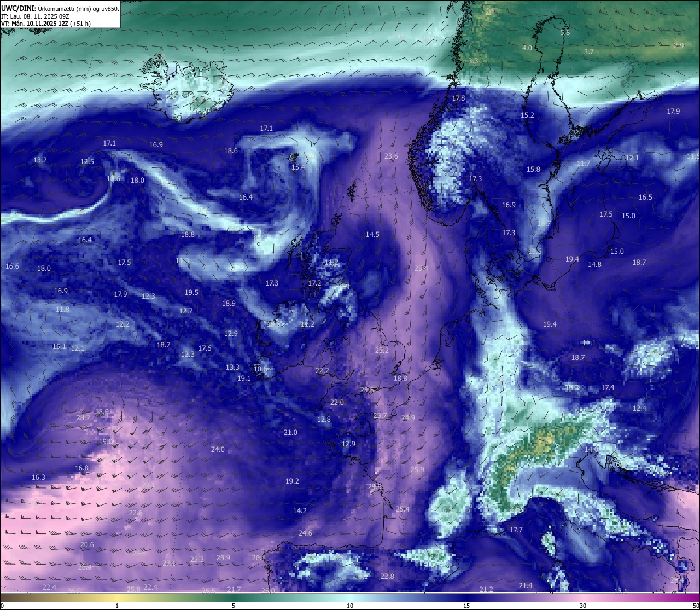This screenshot has width=700, height=610.
Task: Click the colorbar tick label '50'
Action: (x=696, y=606)
